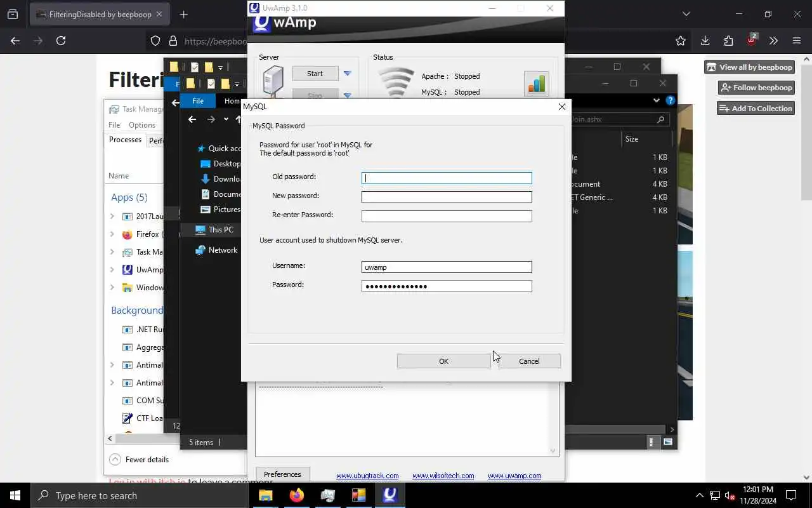Click the UwAmp icon in the taskbar
Screen dimensions: 812x508
390,495
